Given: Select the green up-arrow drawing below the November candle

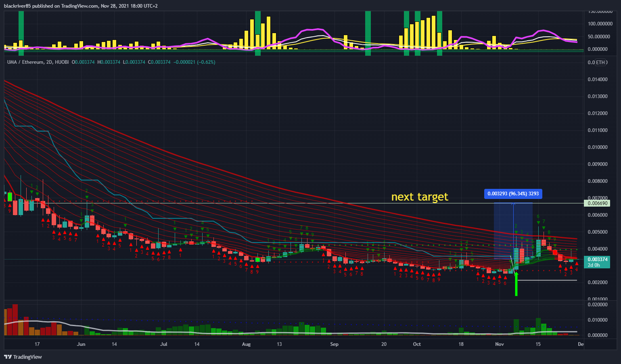Looking at the screenshot, I should pos(516,284).
